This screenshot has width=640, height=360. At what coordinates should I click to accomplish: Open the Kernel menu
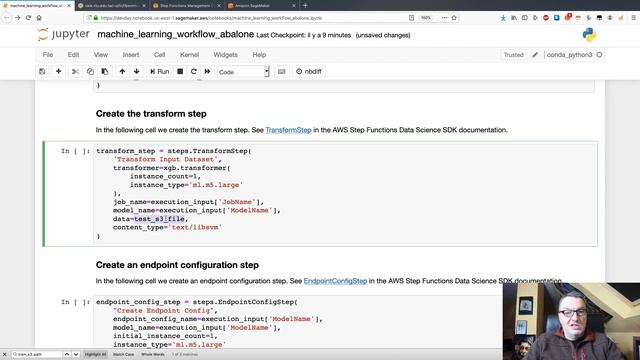click(189, 55)
